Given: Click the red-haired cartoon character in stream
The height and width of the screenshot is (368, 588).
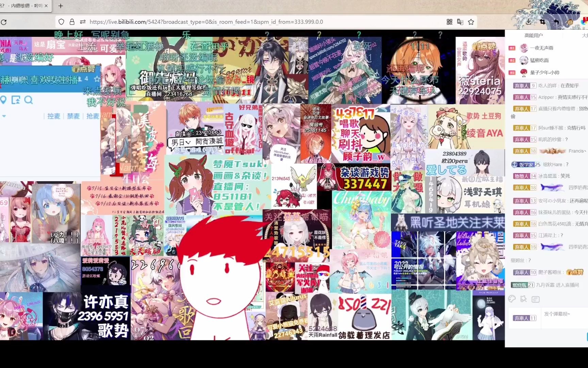Looking at the screenshot, I should pyautogui.click(x=220, y=278).
